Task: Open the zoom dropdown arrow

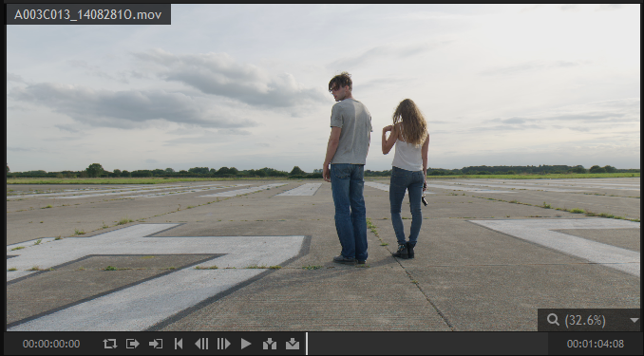Action: (x=635, y=320)
